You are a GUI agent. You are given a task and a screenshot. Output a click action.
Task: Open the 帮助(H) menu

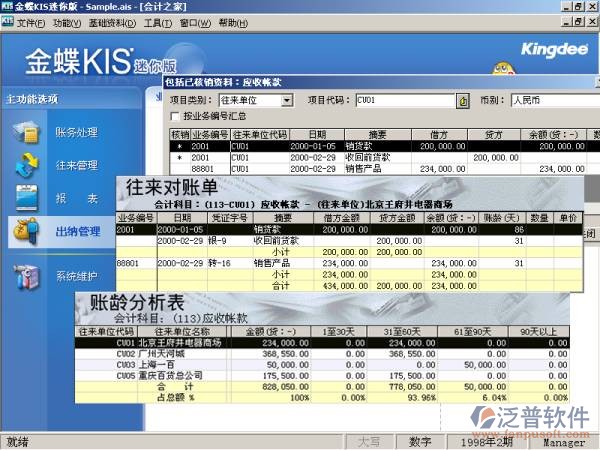[235, 22]
